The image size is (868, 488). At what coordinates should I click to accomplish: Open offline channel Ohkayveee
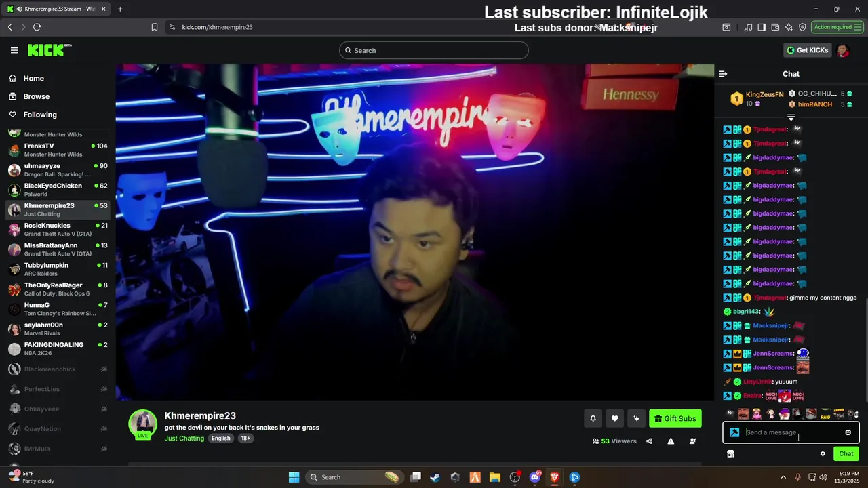58,409
